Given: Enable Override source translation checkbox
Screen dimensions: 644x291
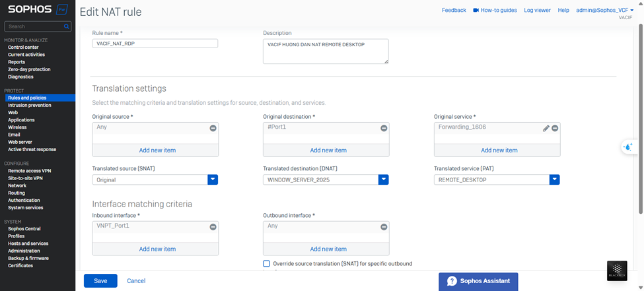Looking at the screenshot, I should [267, 263].
